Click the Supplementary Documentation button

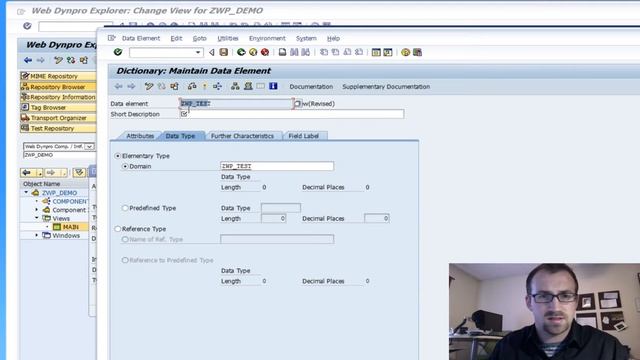pyautogui.click(x=386, y=87)
